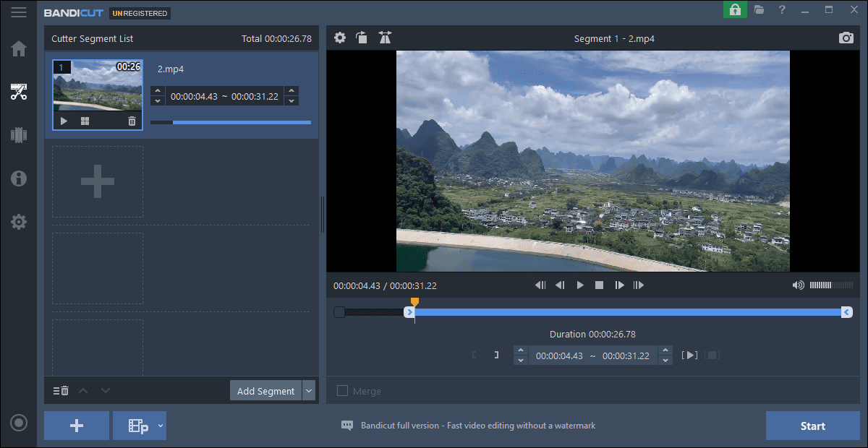Select the Cut tool in the sidebar
Screen dimensions: 868x448
pos(19,92)
